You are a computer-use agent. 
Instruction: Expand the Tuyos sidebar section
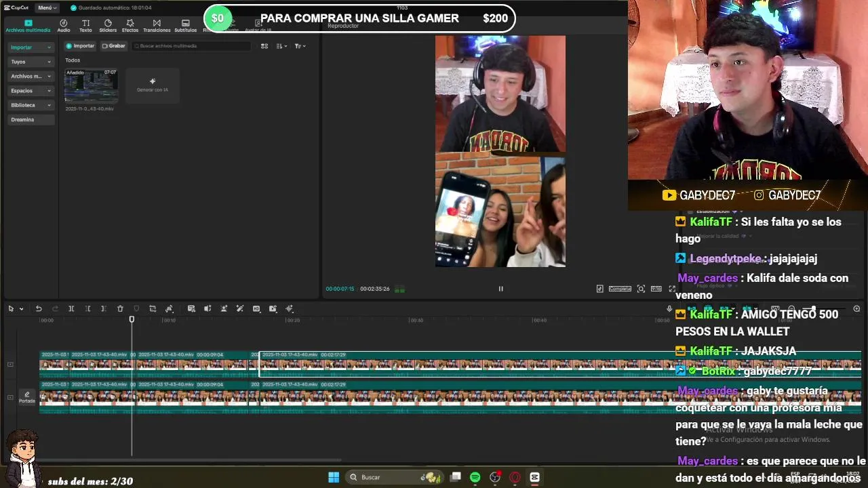(x=31, y=62)
